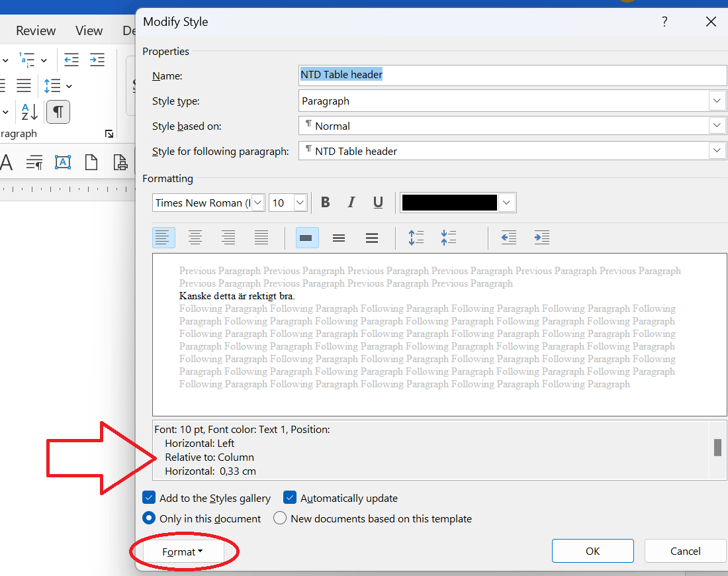Open Line and Paragraph Spacing in ribbon
Screen dimensions: 728x576
(x=52, y=85)
